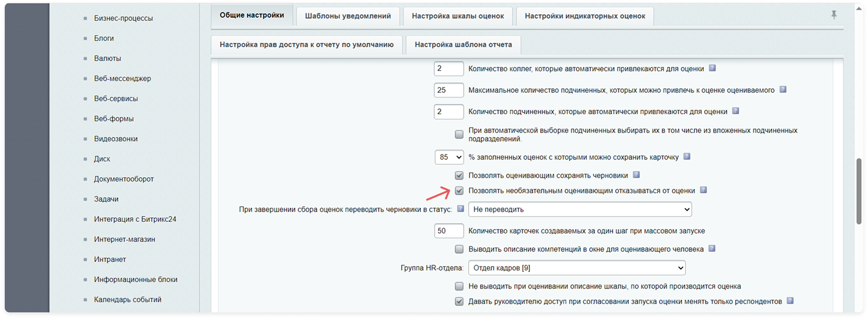Viewport: 868px width, 319px height.
Task: Open 'Интранет' module in sidebar
Action: point(110,259)
